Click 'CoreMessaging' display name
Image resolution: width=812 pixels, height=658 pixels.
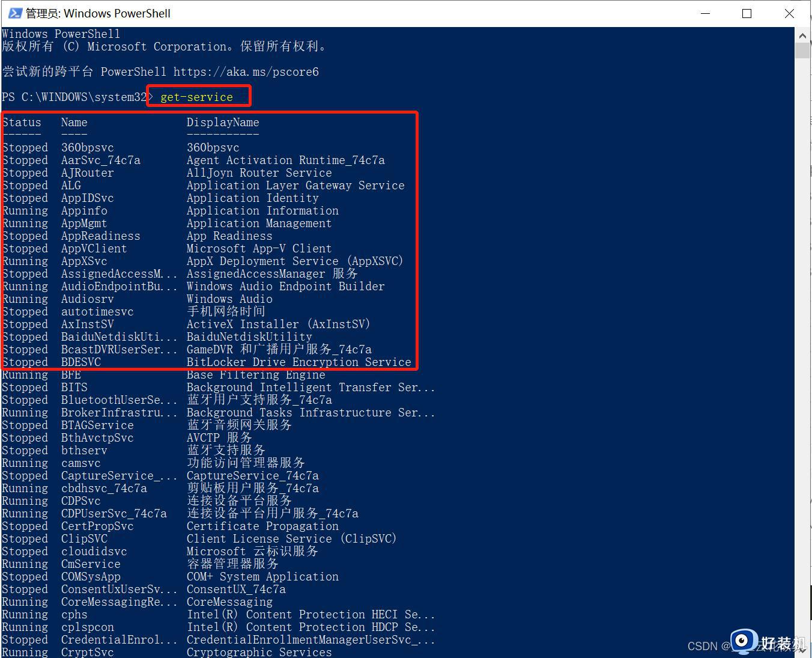[x=229, y=602]
